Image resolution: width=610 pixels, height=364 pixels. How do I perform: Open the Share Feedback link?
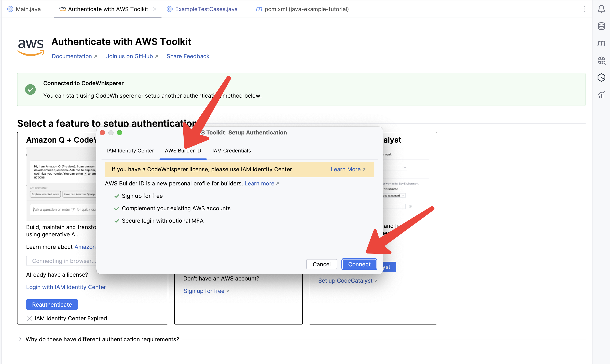click(x=188, y=56)
